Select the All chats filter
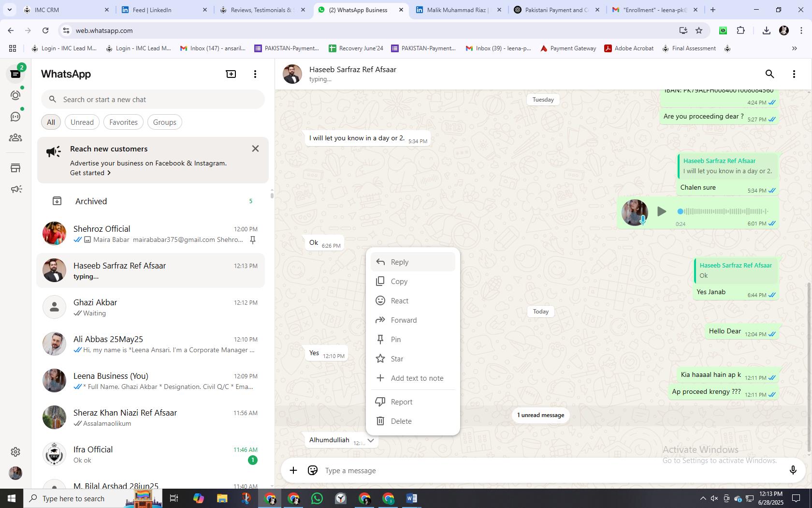812x508 pixels. click(51, 122)
